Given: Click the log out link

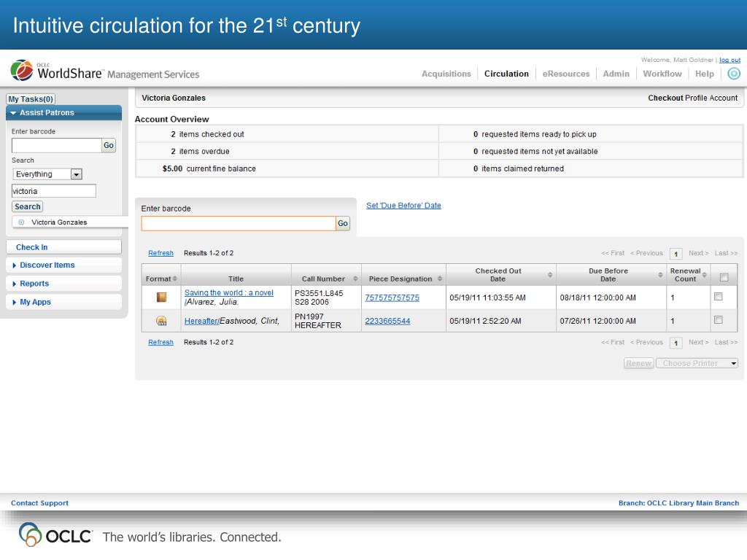Looking at the screenshot, I should tap(729, 60).
